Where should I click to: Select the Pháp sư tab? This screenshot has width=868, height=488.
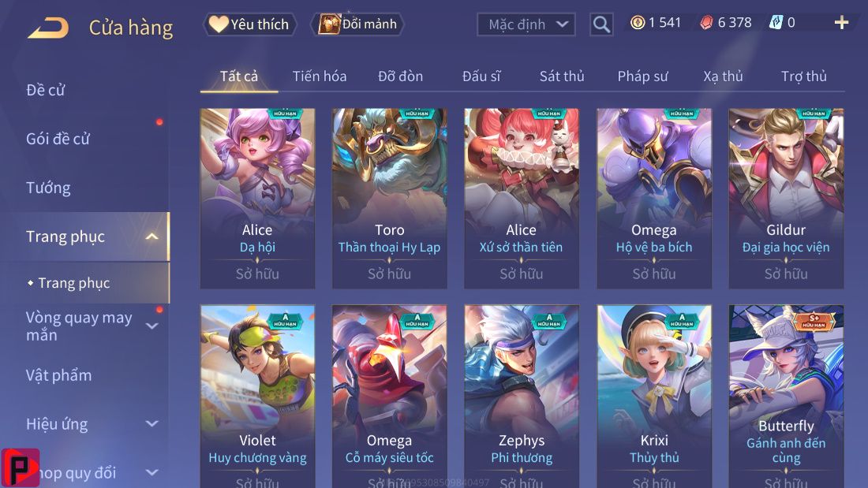pos(642,76)
